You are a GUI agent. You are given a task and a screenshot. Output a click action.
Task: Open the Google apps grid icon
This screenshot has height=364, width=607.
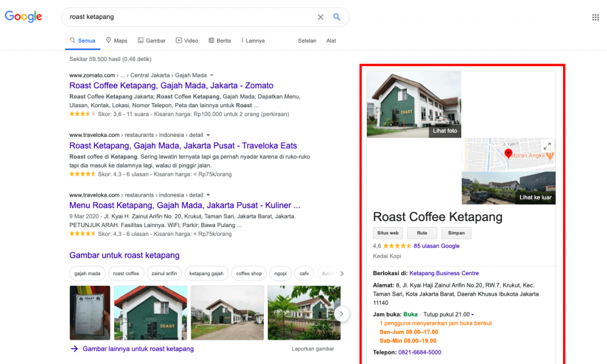coord(595,17)
